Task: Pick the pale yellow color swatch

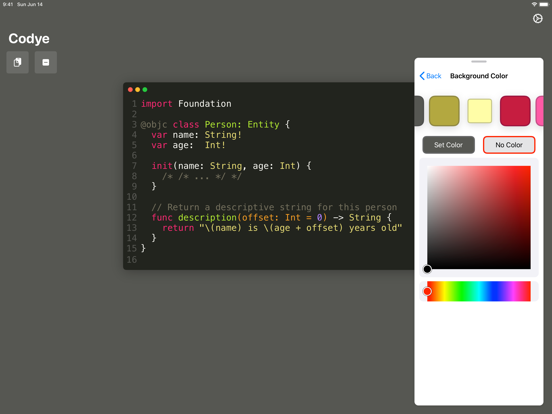Action: point(479,111)
